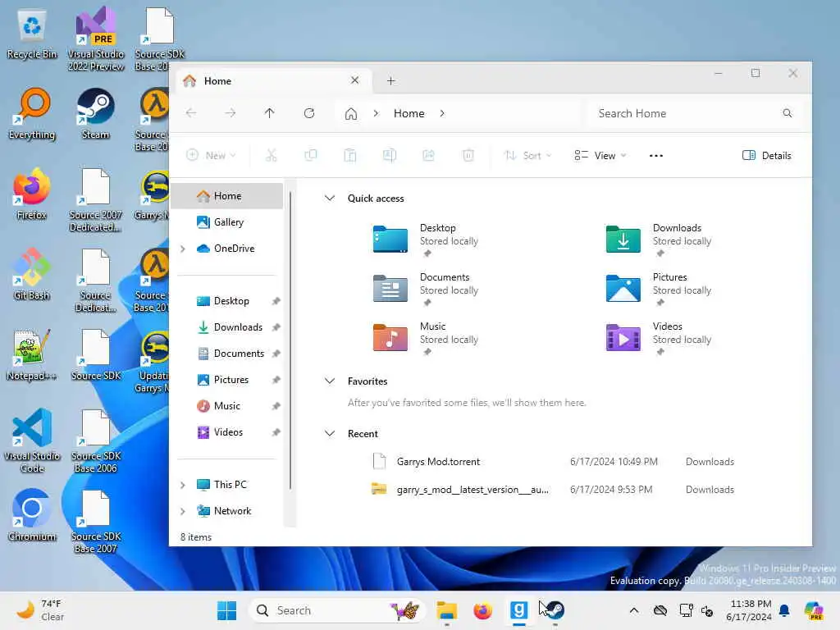The height and width of the screenshot is (630, 840).
Task: Collapse the Favorites section
Action: click(330, 381)
